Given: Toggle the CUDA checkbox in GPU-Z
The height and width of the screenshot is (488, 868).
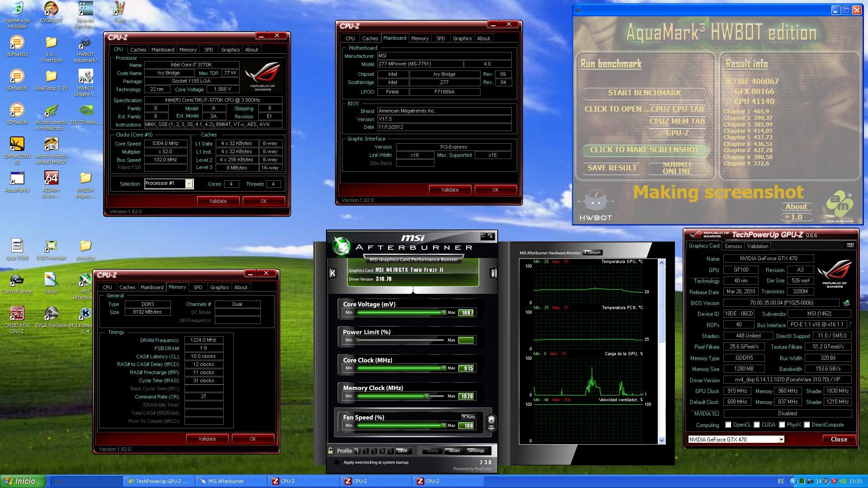Looking at the screenshot, I should (756, 425).
